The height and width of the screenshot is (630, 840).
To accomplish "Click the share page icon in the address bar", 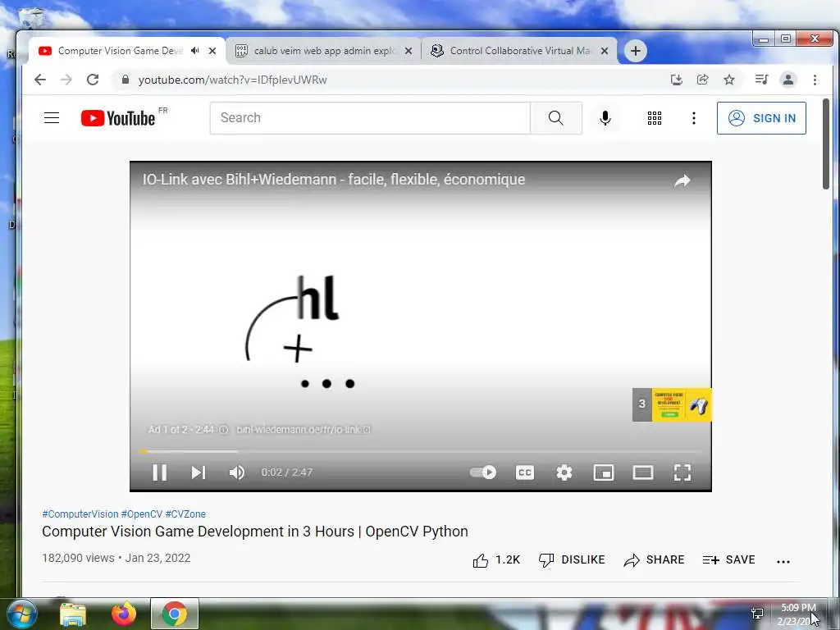I will point(702,80).
